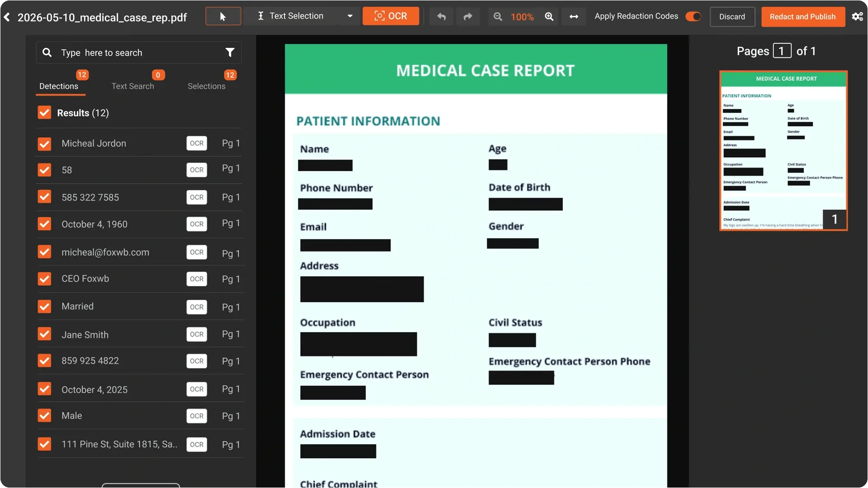
Task: Click the page number input box
Action: point(782,51)
